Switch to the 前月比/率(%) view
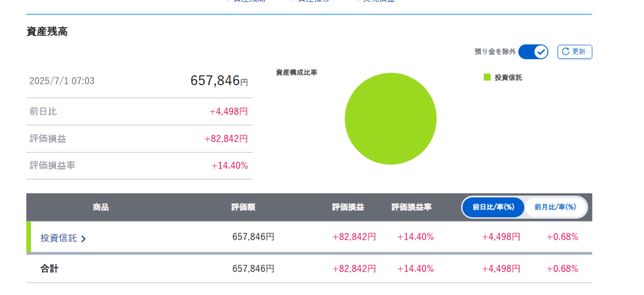This screenshot has width=644, height=295. click(555, 207)
